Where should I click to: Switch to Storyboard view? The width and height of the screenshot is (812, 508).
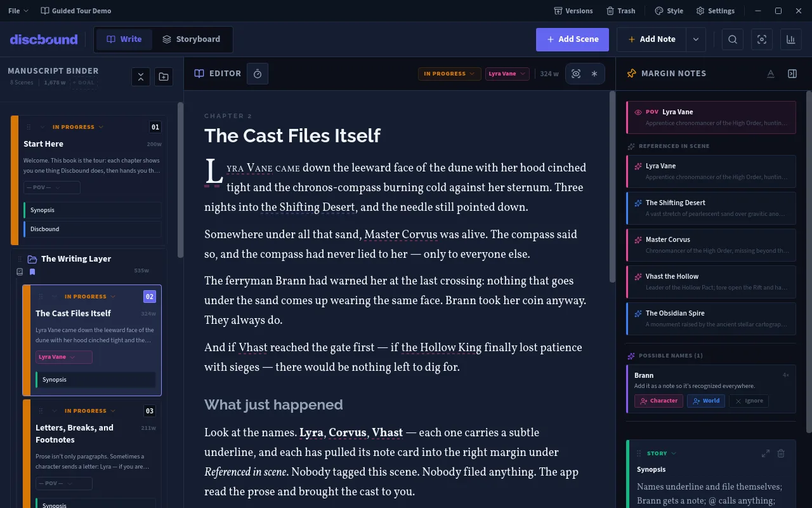click(192, 39)
